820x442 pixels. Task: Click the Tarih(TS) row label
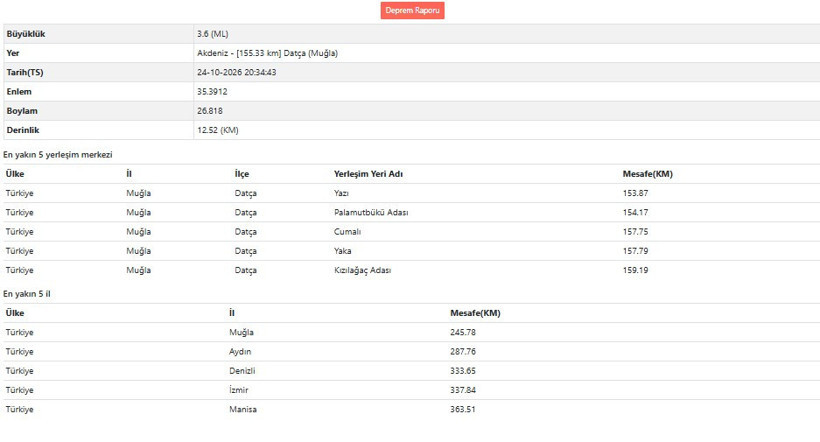tap(25, 73)
